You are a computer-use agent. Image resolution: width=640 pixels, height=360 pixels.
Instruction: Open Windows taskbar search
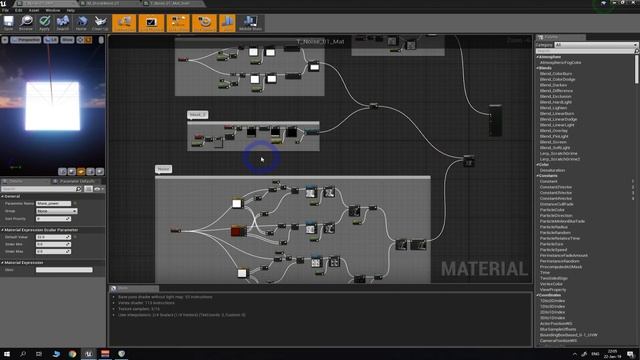coord(23,354)
